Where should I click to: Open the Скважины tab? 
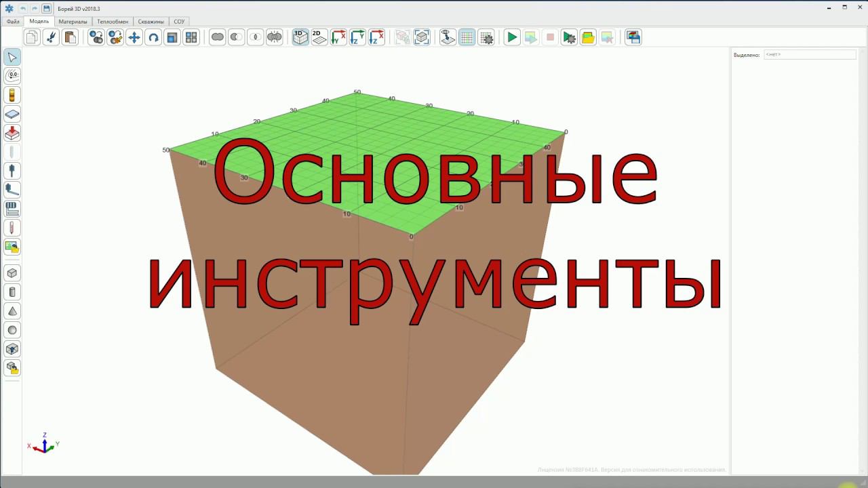click(151, 22)
